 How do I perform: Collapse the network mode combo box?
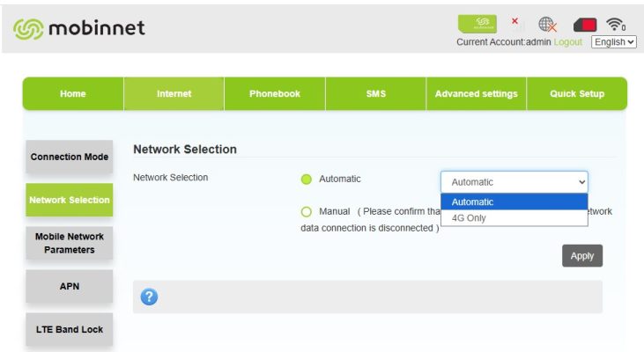(514, 182)
